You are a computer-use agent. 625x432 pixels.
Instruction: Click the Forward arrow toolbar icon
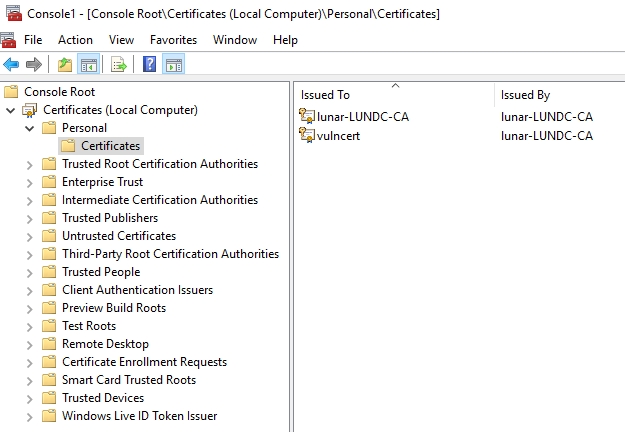point(33,65)
